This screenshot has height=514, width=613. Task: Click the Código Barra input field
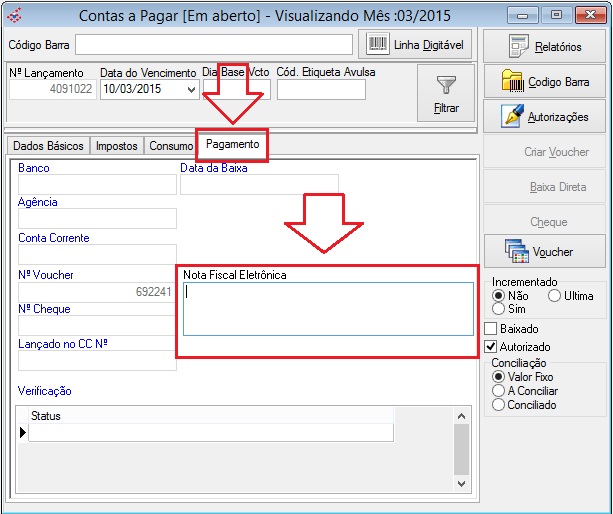pyautogui.click(x=213, y=45)
